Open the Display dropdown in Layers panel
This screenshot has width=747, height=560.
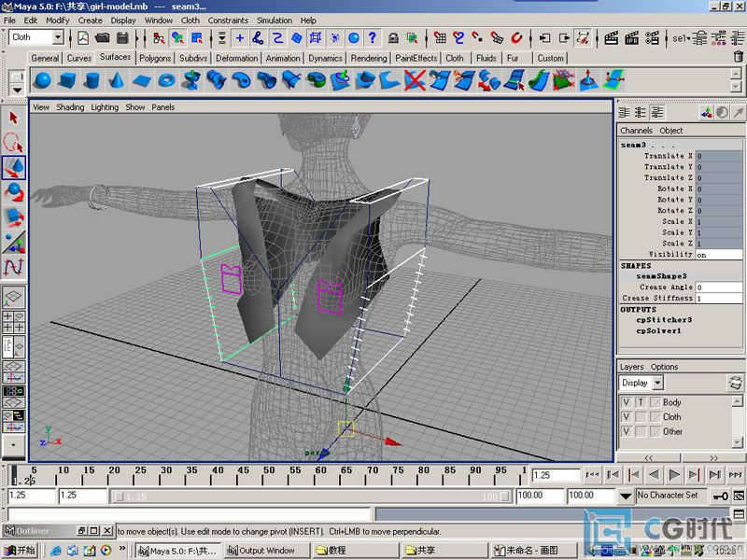point(658,383)
